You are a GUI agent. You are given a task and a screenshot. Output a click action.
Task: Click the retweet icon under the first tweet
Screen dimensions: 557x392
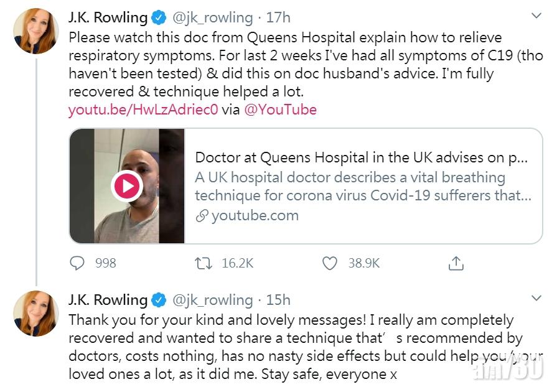pos(204,263)
